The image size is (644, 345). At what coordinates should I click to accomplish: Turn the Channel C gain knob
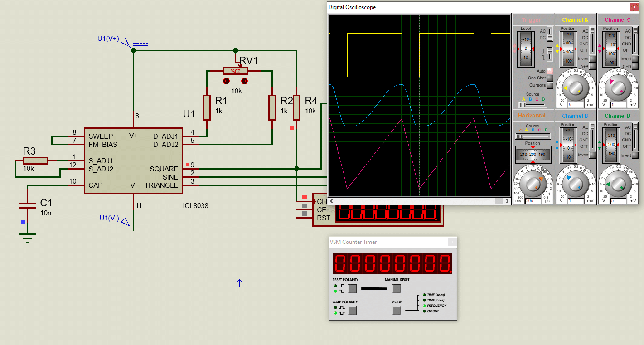point(618,87)
